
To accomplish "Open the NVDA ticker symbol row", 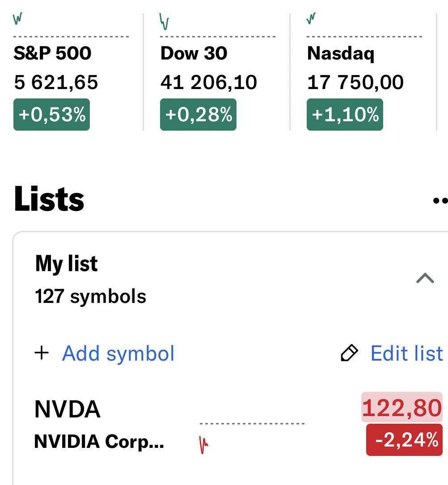I will pos(68,409).
